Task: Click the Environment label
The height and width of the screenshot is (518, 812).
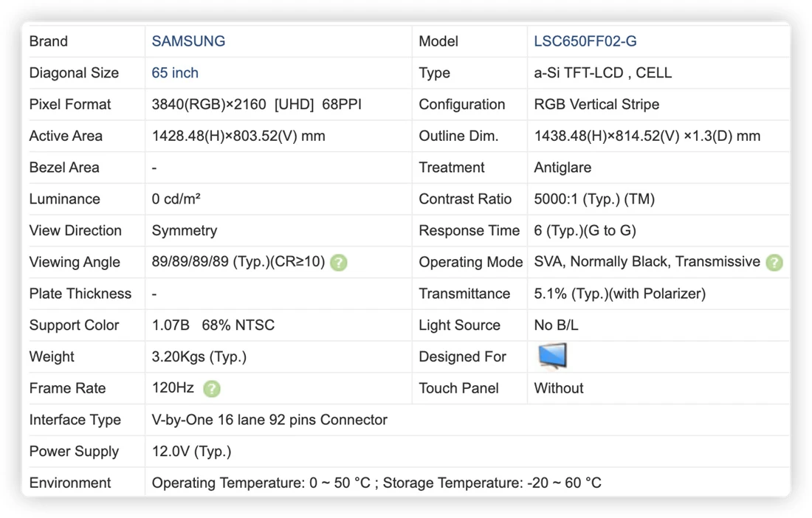Action: pyautogui.click(x=70, y=483)
